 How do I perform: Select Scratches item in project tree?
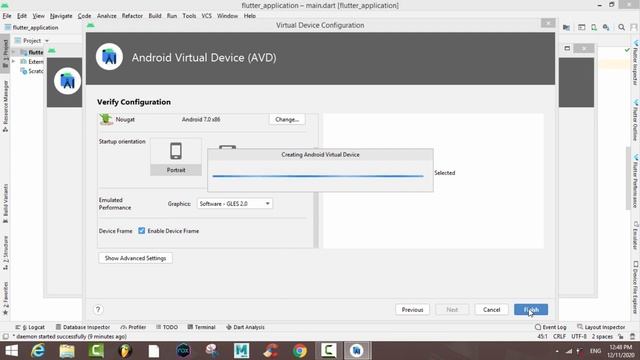tap(32, 71)
